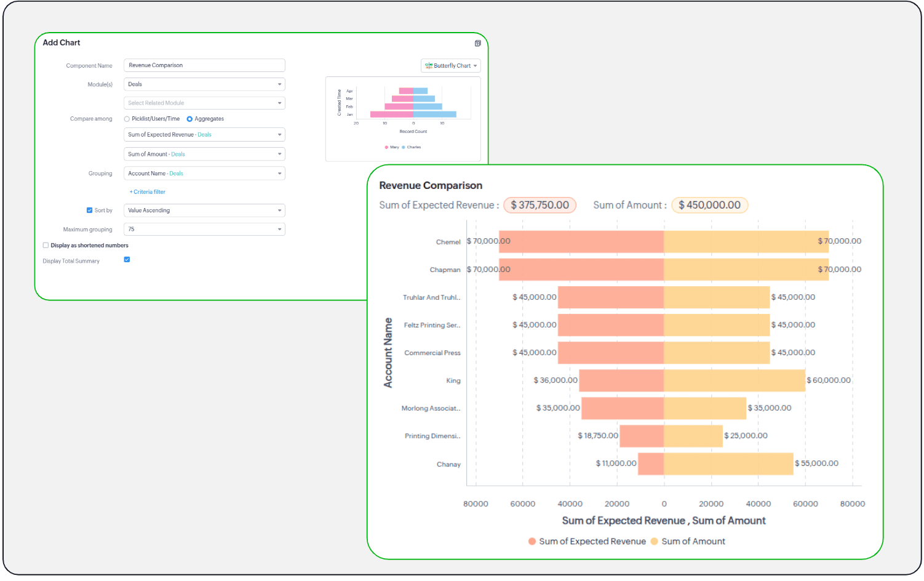
Task: Click the + Criteria filter link
Action: (148, 192)
